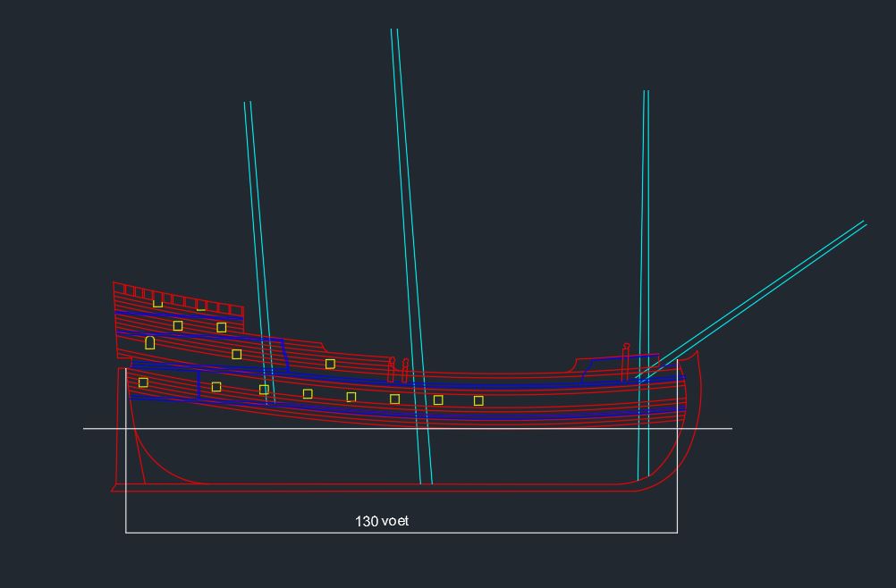Select the tallest cyan main mast
This screenshot has width=896, height=588.
coord(411,256)
